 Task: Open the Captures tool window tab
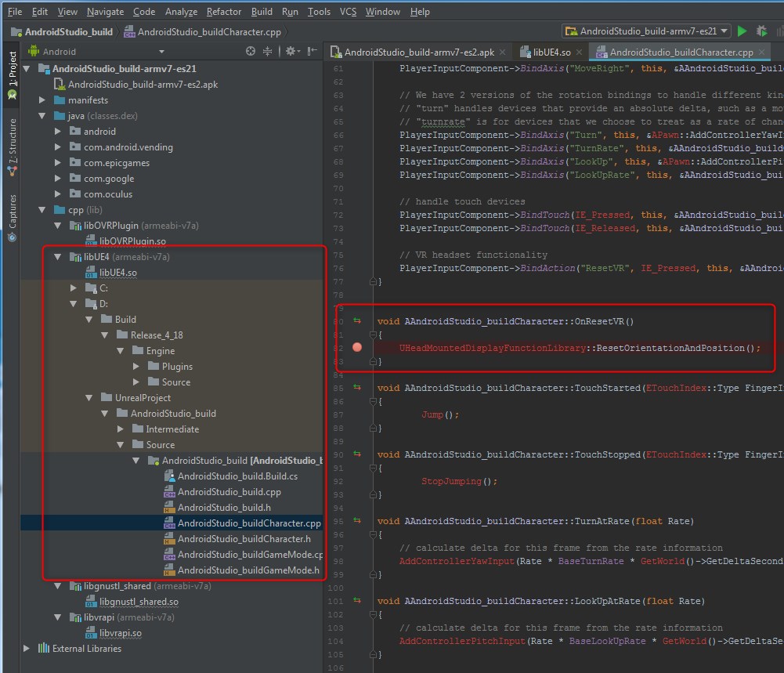point(12,218)
